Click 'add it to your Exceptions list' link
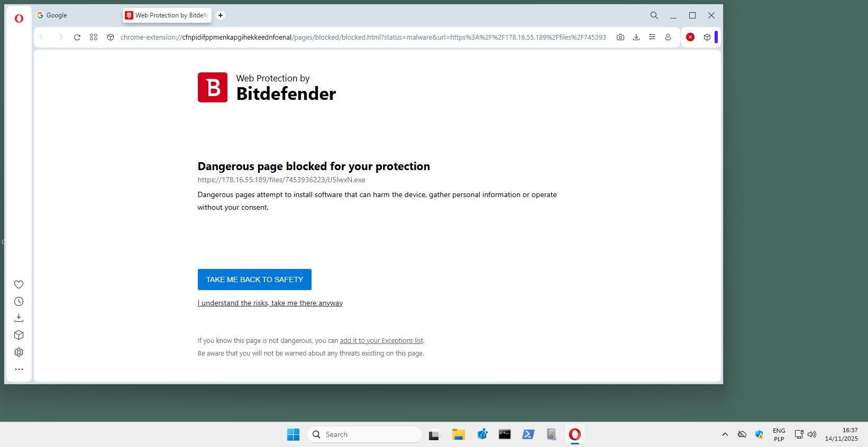This screenshot has height=447, width=868. pos(381,341)
